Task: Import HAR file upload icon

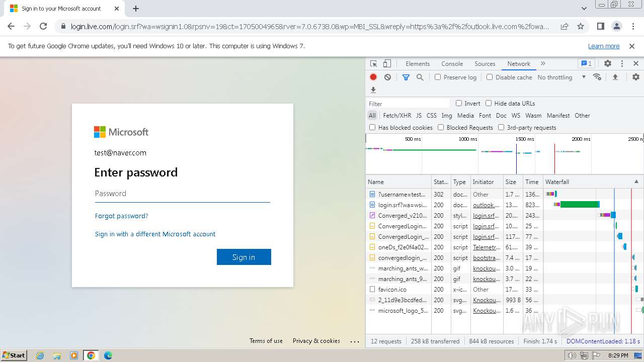Action: click(x=615, y=77)
